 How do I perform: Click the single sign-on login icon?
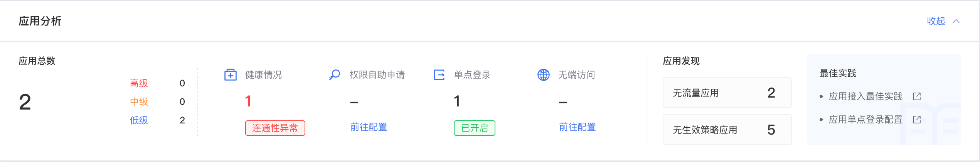pos(439,75)
